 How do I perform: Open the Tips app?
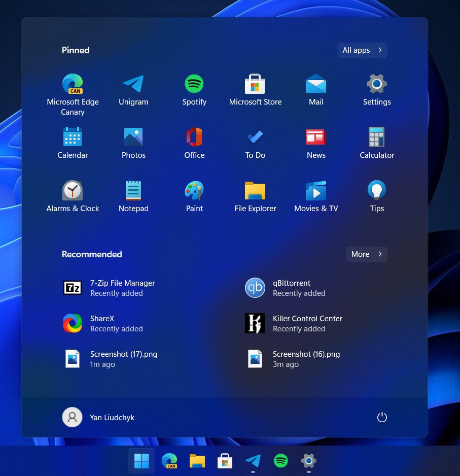coord(377,196)
